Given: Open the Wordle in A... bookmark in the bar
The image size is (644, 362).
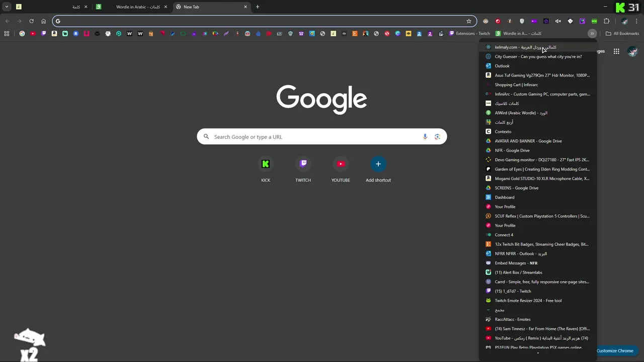Looking at the screenshot, I should (x=518, y=34).
